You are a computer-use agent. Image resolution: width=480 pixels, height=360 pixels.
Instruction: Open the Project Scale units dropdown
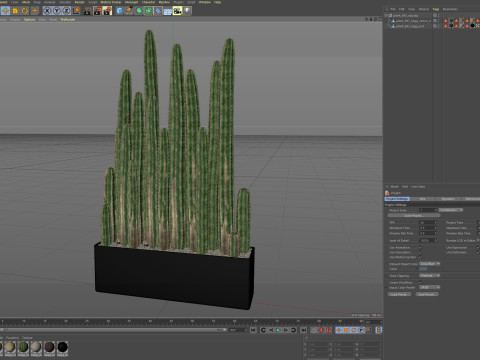pos(451,210)
